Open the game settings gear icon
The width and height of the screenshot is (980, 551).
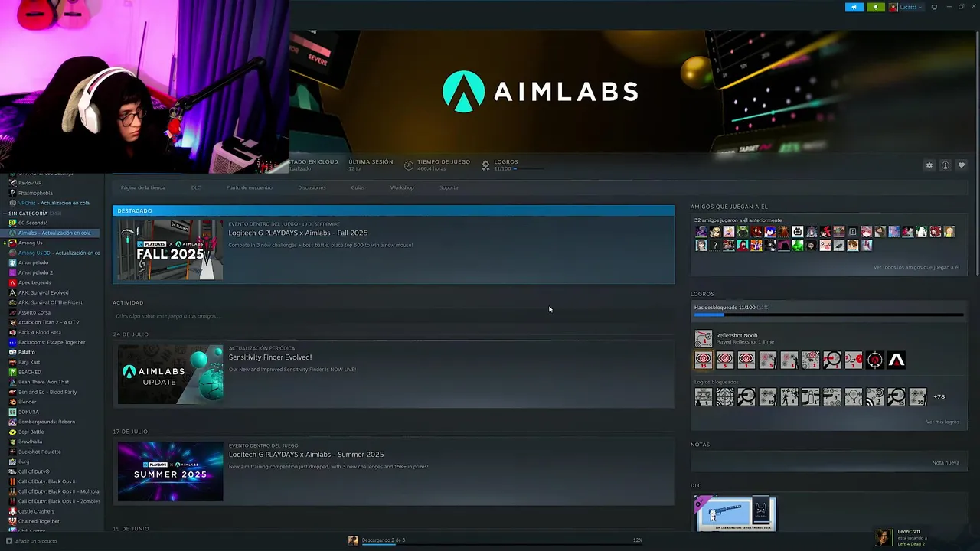(x=929, y=165)
